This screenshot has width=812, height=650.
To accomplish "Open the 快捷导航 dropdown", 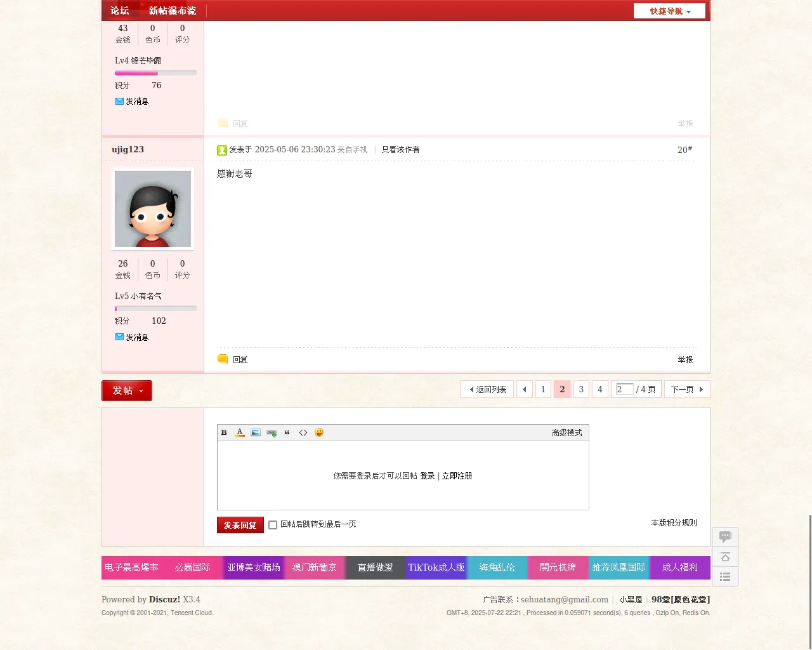I will pyautogui.click(x=669, y=11).
